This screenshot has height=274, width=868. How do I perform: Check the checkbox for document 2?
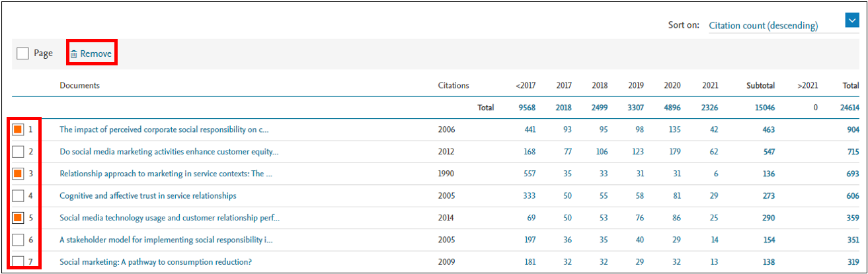19,152
